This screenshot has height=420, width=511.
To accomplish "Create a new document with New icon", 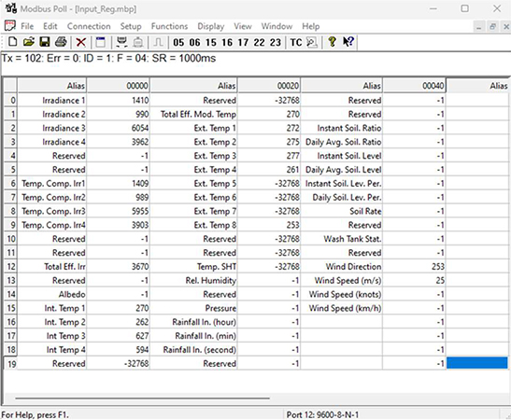I will pyautogui.click(x=12, y=42).
